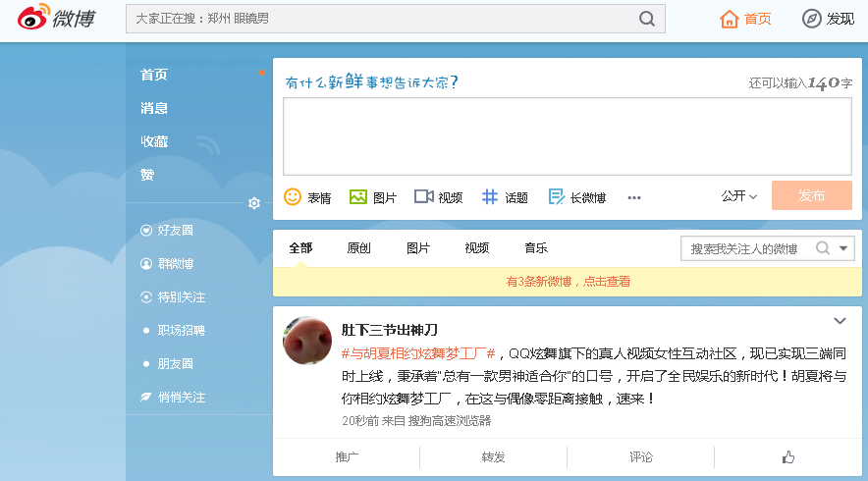The image size is (868, 481).
Task: Open the 公开 visibility dropdown
Action: pyautogui.click(x=739, y=196)
